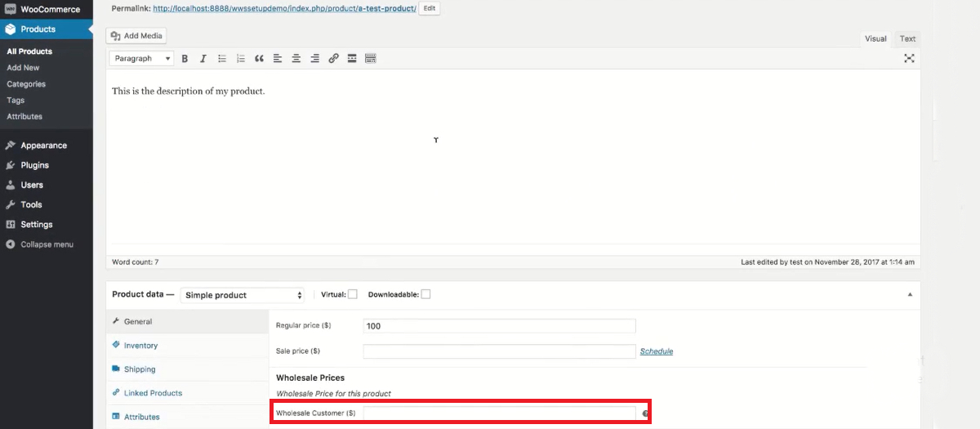
Task: Open the product permalink URL
Action: tap(284, 8)
